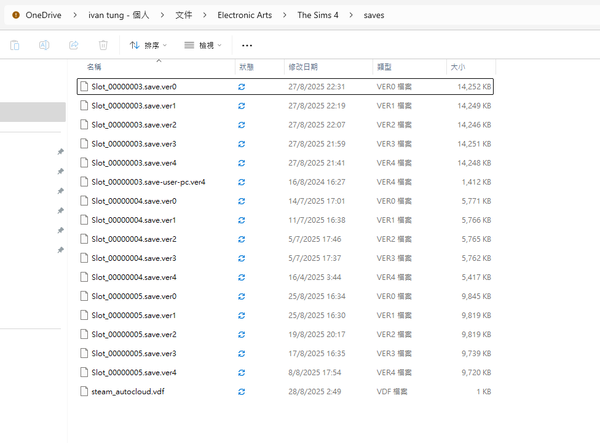Click sync status icon of Slot_00000003.save-user-pc.ver4

pyautogui.click(x=241, y=182)
